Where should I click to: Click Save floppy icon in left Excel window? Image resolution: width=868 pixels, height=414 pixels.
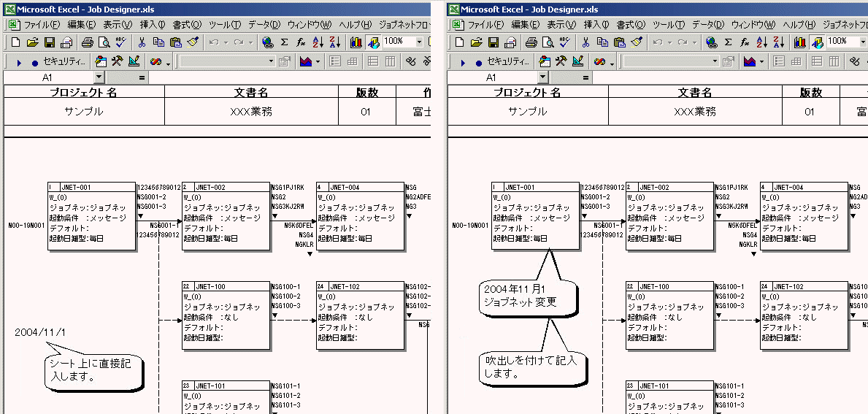49,42
